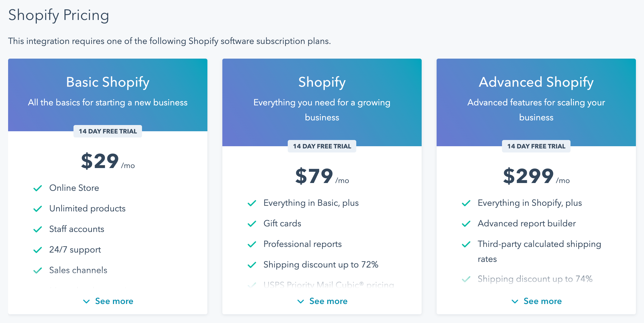This screenshot has height=323, width=644.
Task: Click the Advanced Shopify plan heading
Action: click(536, 82)
